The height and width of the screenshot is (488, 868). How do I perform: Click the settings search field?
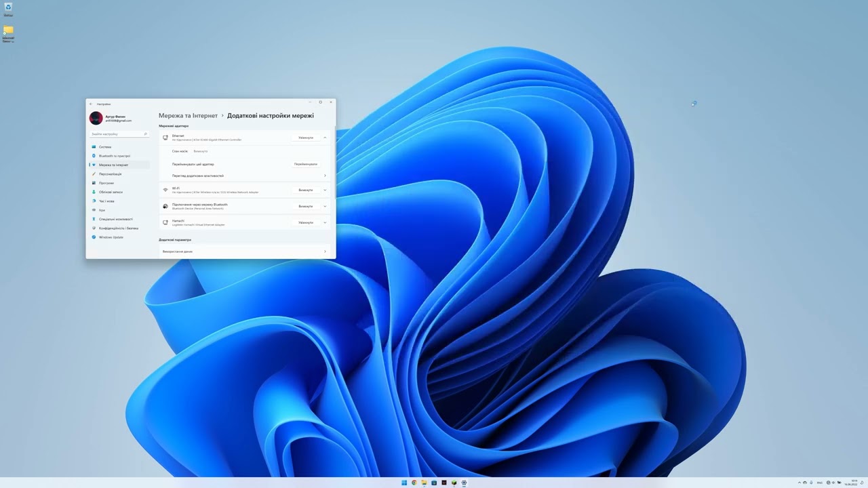pyautogui.click(x=119, y=134)
